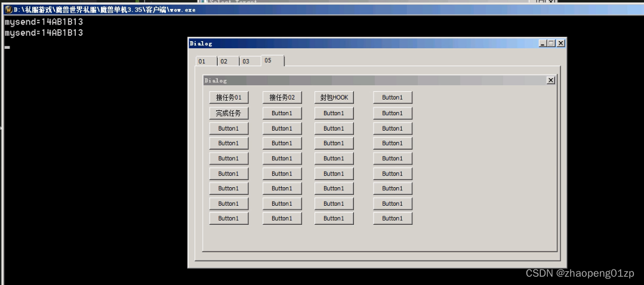
Task: Click the 完成任务 button
Action: tap(229, 113)
